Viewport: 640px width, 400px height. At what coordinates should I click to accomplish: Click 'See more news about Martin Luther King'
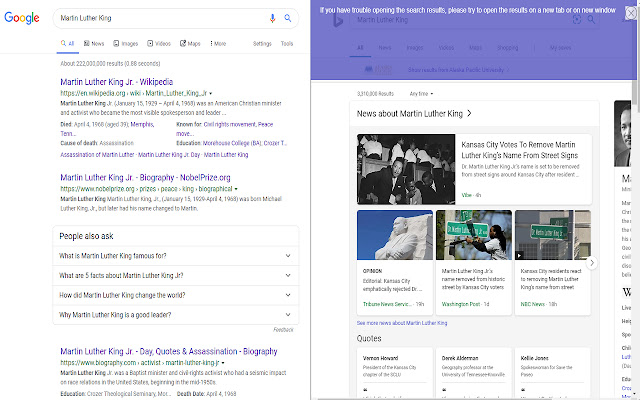pyautogui.click(x=402, y=323)
